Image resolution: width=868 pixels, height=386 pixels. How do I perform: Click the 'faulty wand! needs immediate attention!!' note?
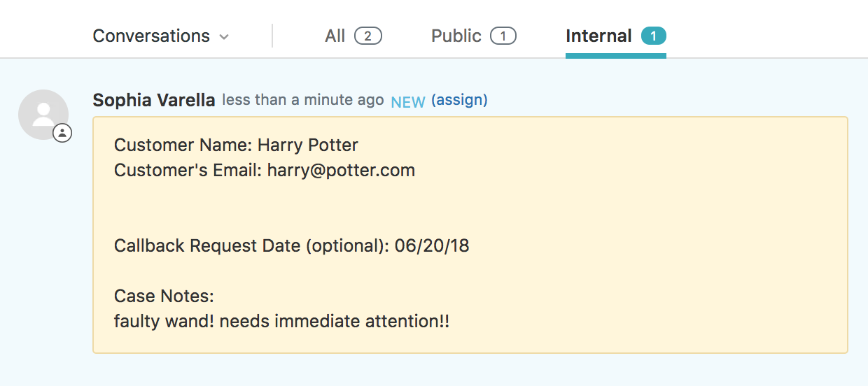tap(281, 322)
